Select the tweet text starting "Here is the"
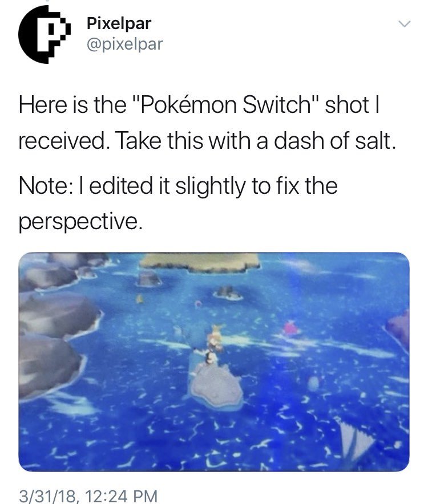428x504 pixels. tap(207, 123)
